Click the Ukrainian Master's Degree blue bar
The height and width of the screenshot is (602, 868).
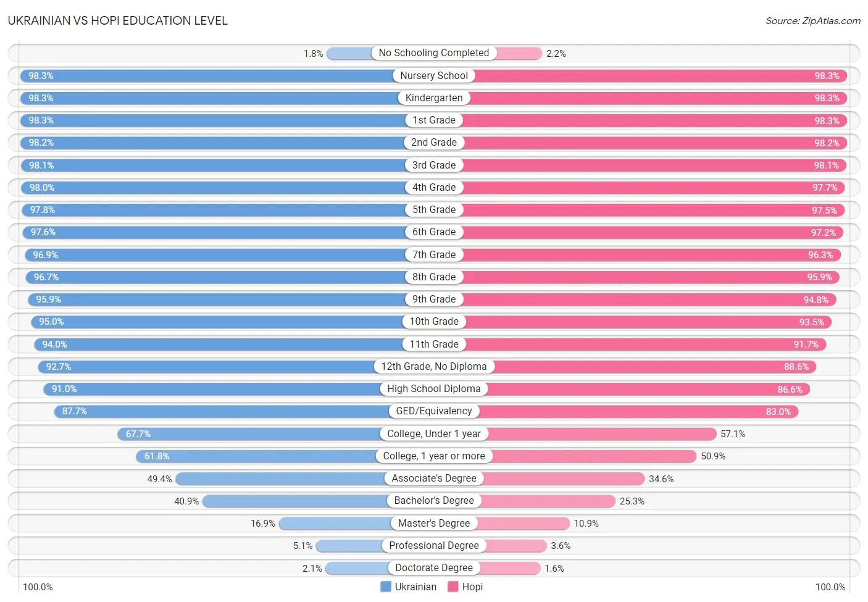[356, 523]
